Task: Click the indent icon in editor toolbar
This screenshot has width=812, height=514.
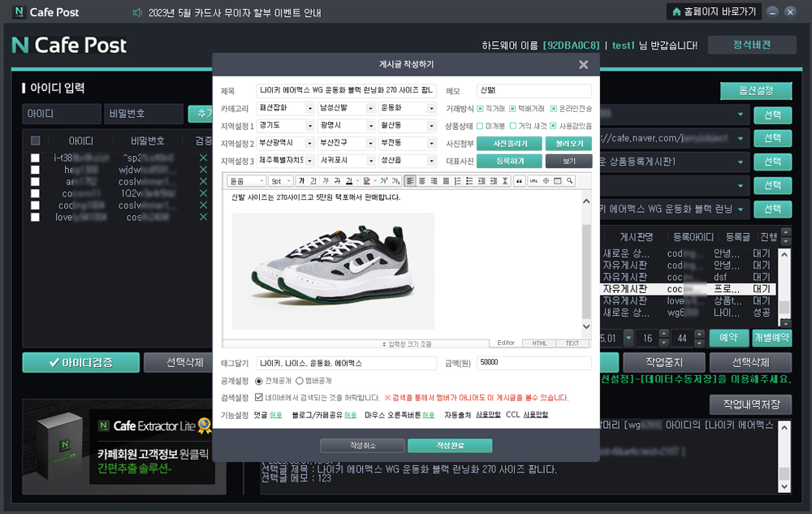Action: click(x=494, y=180)
